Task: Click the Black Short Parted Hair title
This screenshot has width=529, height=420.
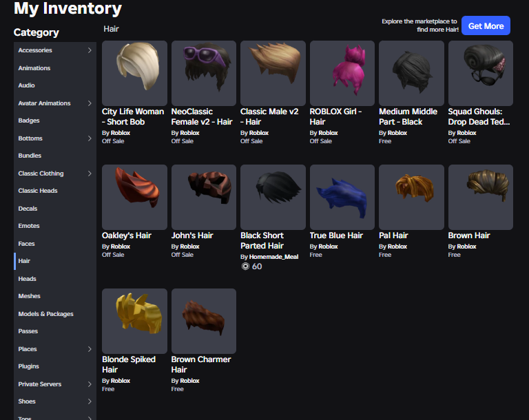Action: (262, 240)
